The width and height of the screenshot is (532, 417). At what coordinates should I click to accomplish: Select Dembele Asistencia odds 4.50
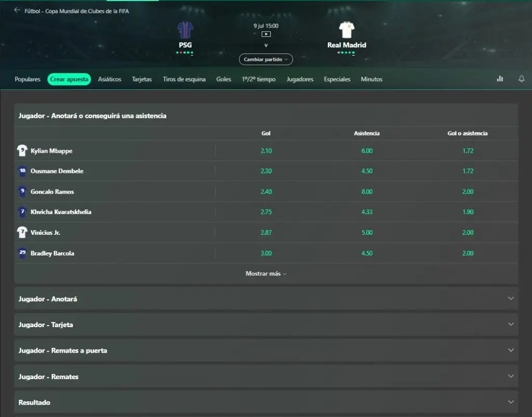tap(367, 171)
